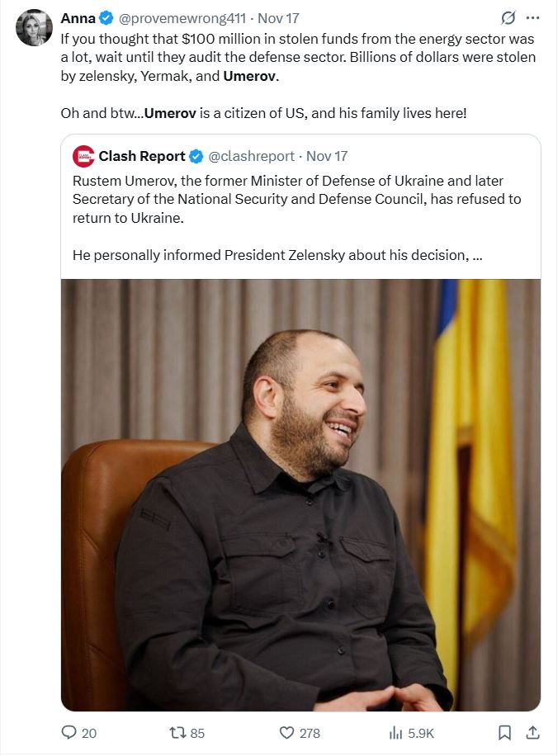
Task: Open the three-dot More menu
Action: (x=533, y=18)
